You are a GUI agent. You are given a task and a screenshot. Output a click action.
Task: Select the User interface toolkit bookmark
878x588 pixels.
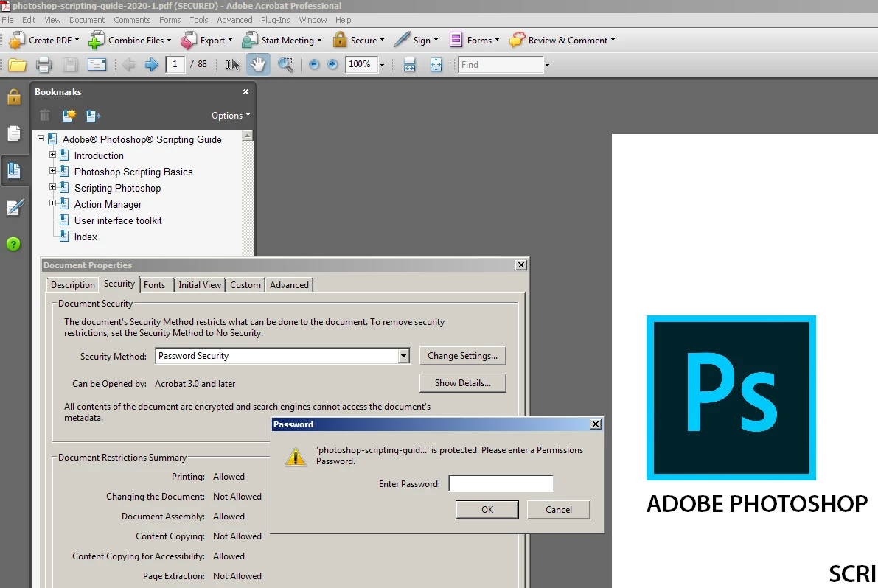[x=118, y=221]
